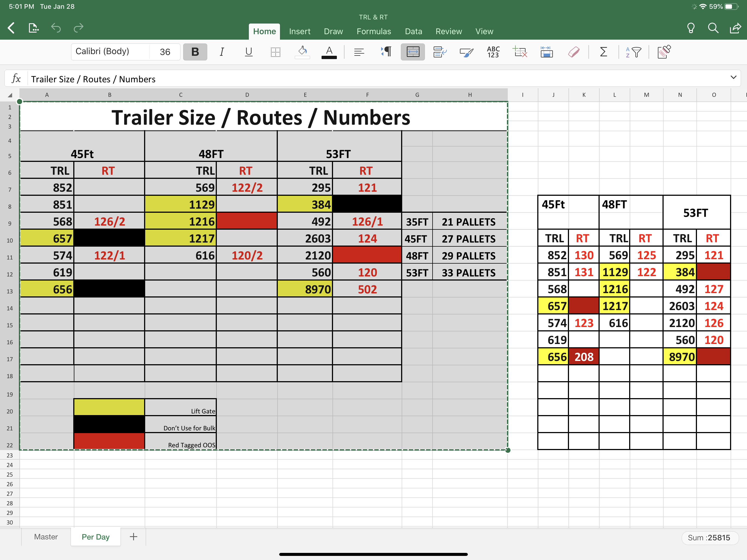Open the fill color bucket swatch
Screen dimensions: 747x560
point(302,52)
